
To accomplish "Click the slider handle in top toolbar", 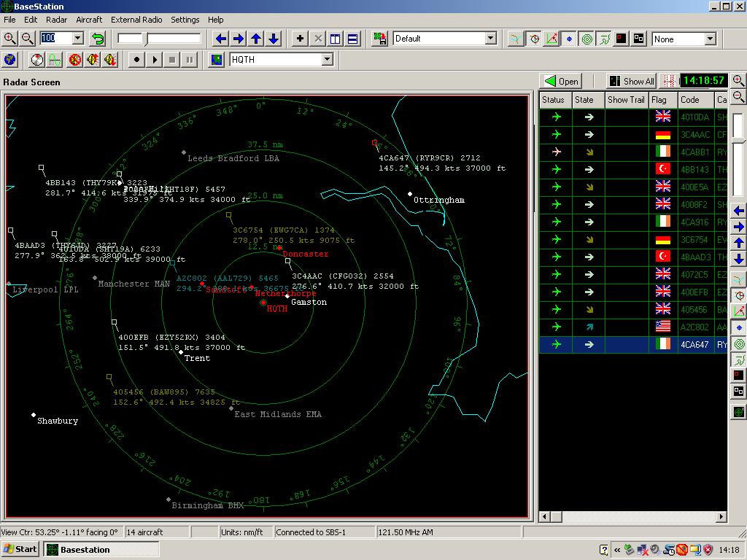I will pos(145,39).
